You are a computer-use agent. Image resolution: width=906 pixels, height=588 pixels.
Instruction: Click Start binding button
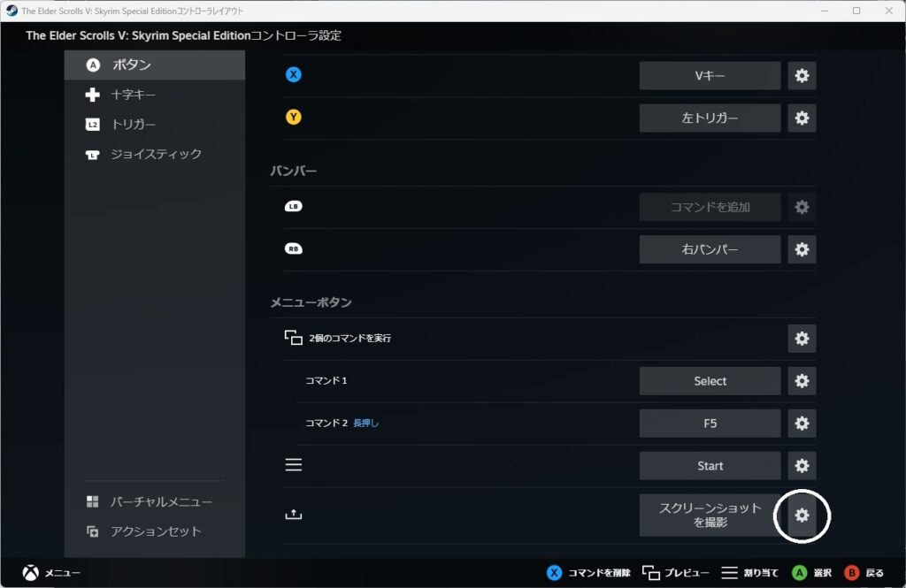click(x=710, y=466)
